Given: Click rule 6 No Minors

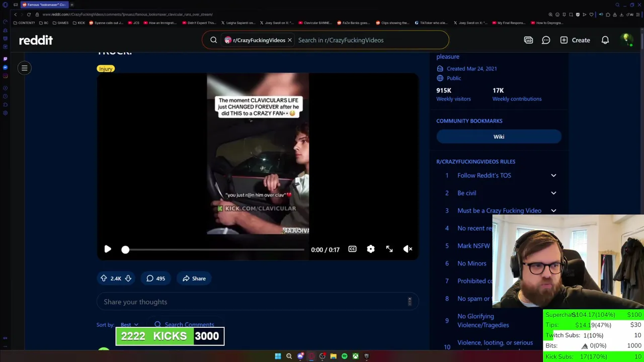Looking at the screenshot, I should (x=472, y=263).
